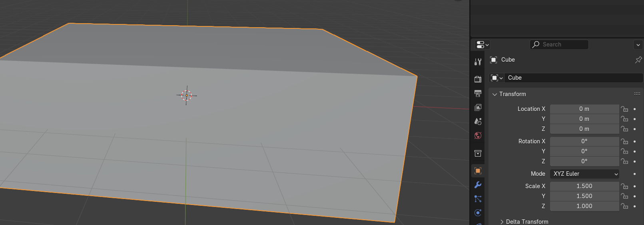Animate Rotation Y with its dot

click(634, 151)
